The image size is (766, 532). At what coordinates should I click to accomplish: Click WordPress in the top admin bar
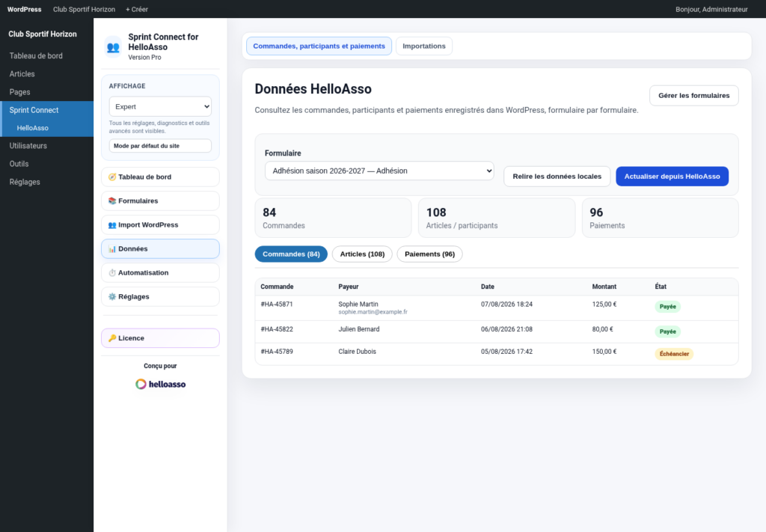pos(25,9)
